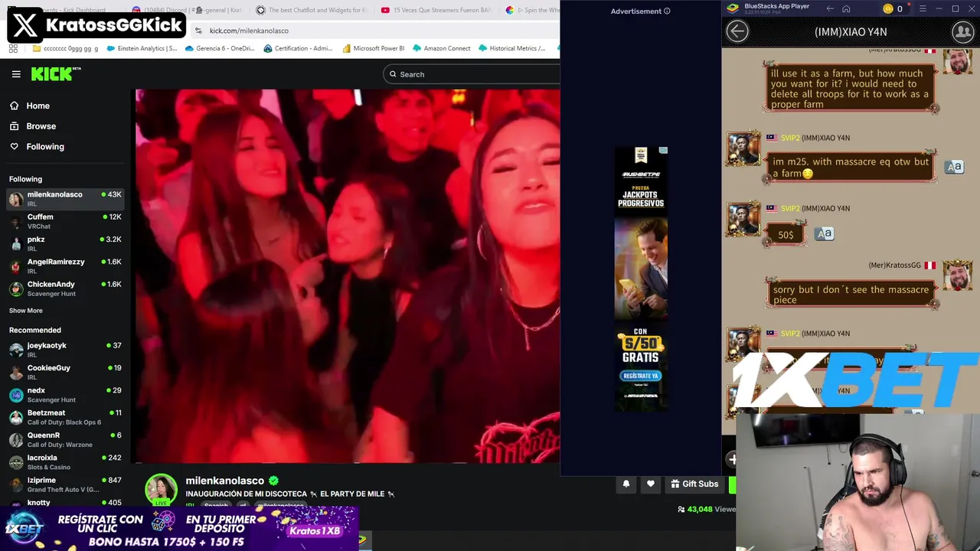The height and width of the screenshot is (551, 980).
Task: Open the pnkz channel in Following
Action: point(65,243)
